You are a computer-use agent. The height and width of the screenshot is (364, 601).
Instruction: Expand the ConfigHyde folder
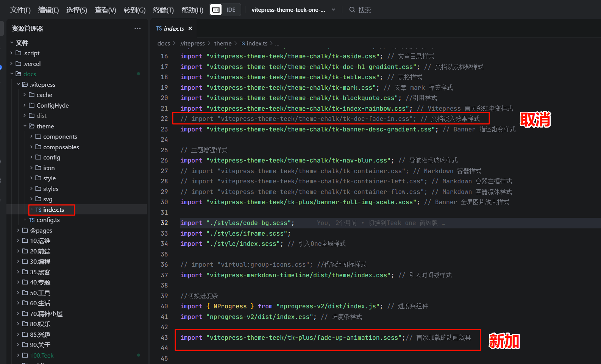[x=25, y=105]
